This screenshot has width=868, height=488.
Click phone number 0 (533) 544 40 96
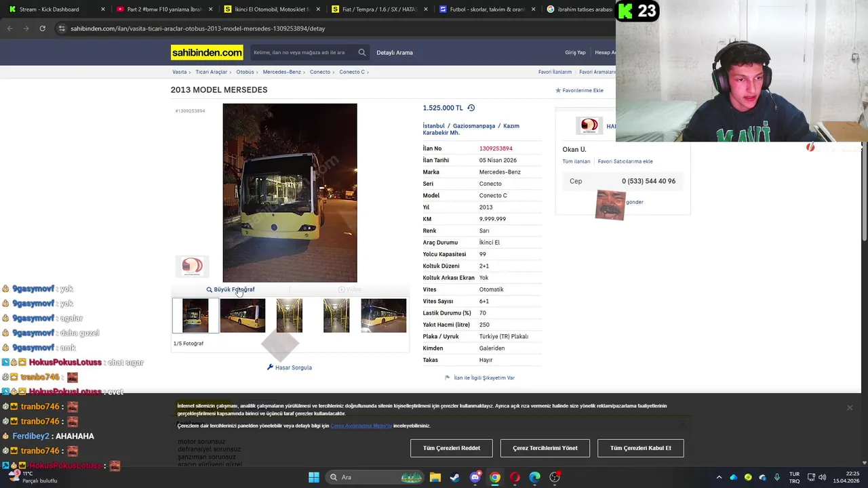pos(648,181)
